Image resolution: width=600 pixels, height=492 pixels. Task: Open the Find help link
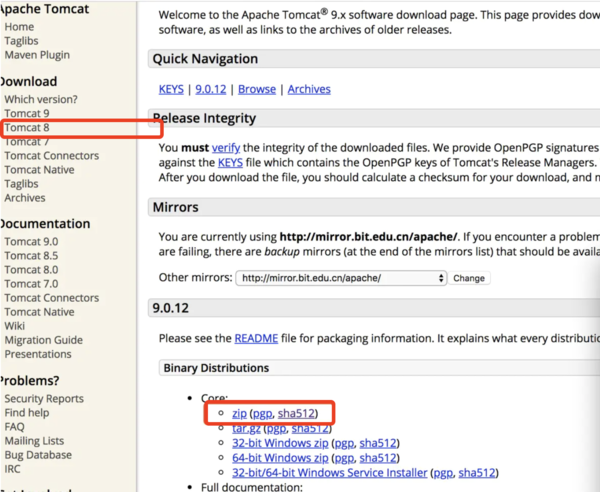point(27,413)
